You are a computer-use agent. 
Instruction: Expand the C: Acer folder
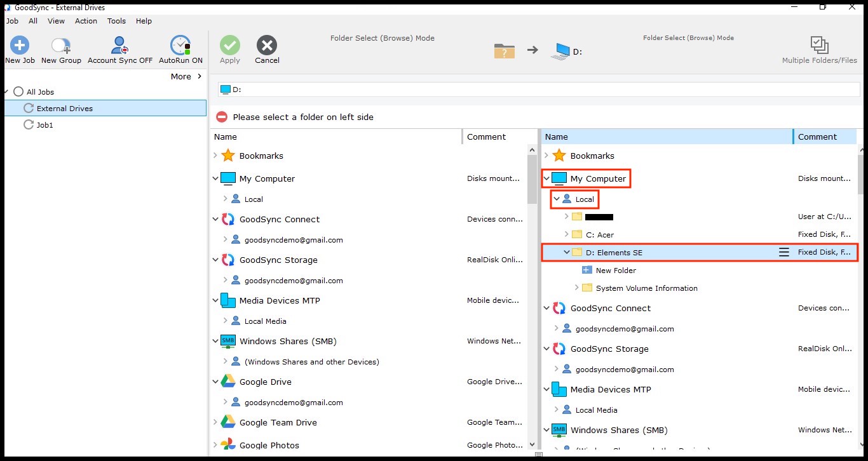[x=567, y=234]
